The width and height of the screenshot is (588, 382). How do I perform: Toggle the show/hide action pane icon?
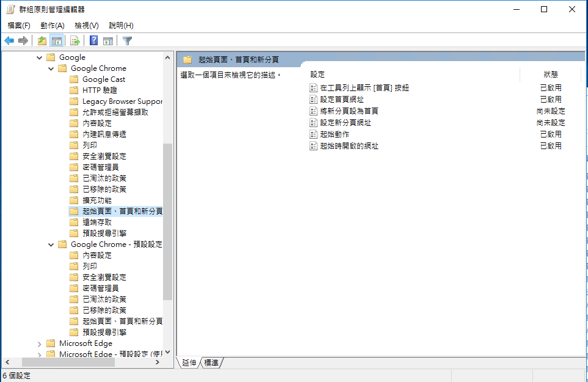pos(108,40)
